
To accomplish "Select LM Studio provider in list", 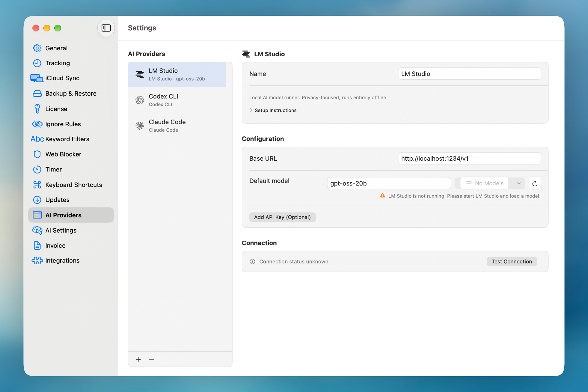I will click(177, 75).
